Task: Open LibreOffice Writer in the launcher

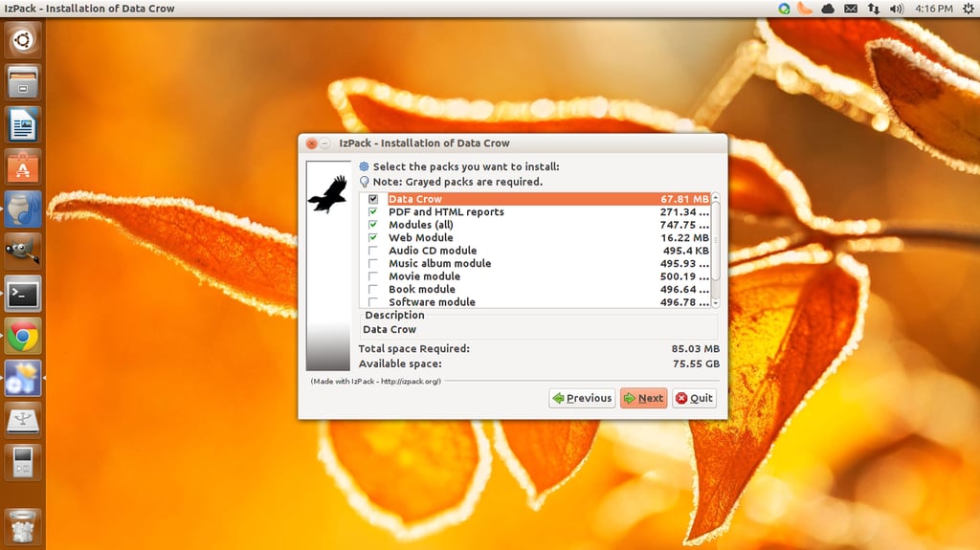Action: [x=23, y=124]
